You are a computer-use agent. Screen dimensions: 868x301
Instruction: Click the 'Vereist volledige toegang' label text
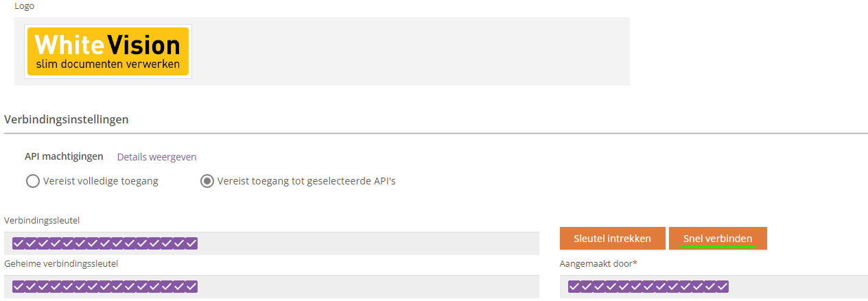click(100, 182)
